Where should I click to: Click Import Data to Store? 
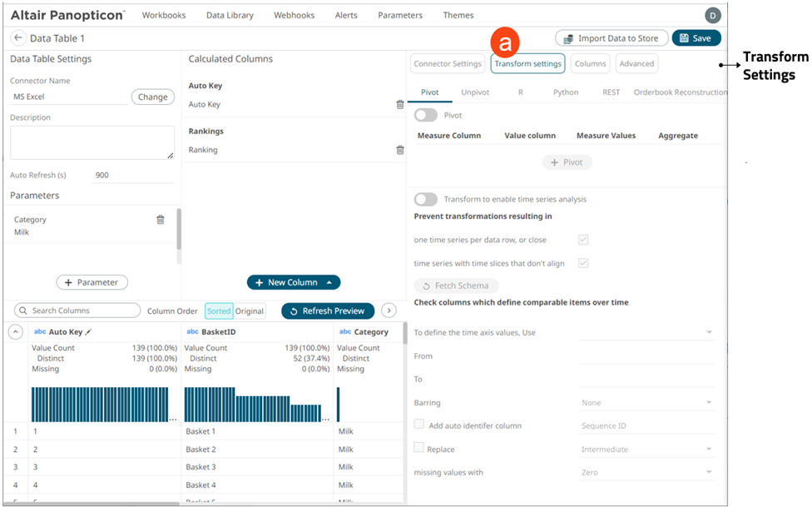tap(611, 38)
